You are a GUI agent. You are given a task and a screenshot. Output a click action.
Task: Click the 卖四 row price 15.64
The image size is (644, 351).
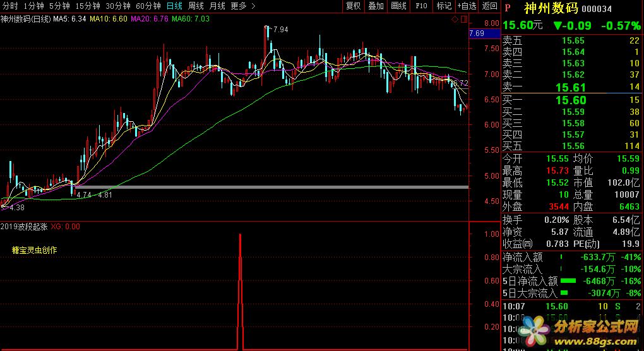tap(573, 52)
